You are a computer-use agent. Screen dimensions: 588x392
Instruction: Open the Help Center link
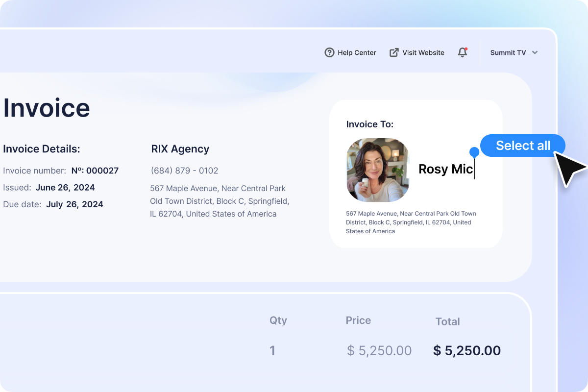tap(350, 52)
